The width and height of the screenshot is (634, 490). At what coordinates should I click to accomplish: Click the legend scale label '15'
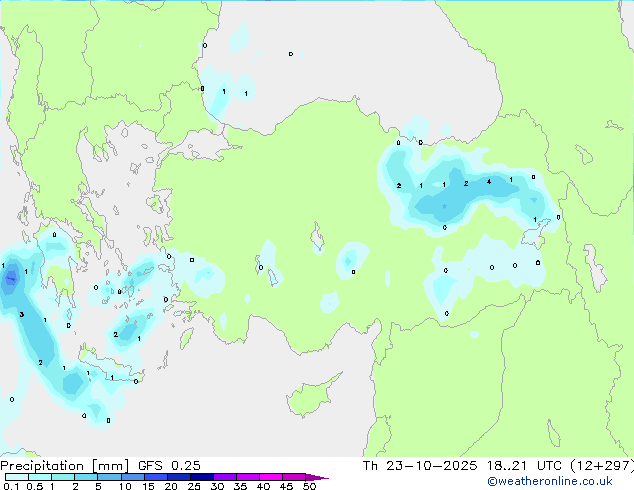click(148, 486)
